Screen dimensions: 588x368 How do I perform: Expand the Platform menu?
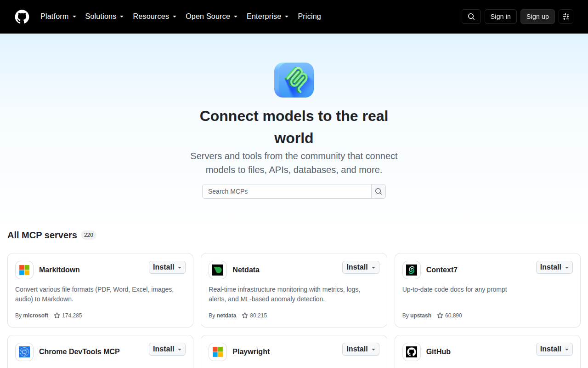[x=58, y=17]
